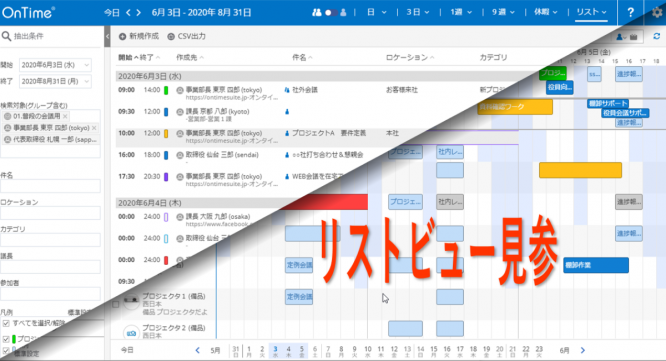Click person icon beside 社外会議
Image resolution: width=666 pixels, height=361 pixels.
point(287,90)
